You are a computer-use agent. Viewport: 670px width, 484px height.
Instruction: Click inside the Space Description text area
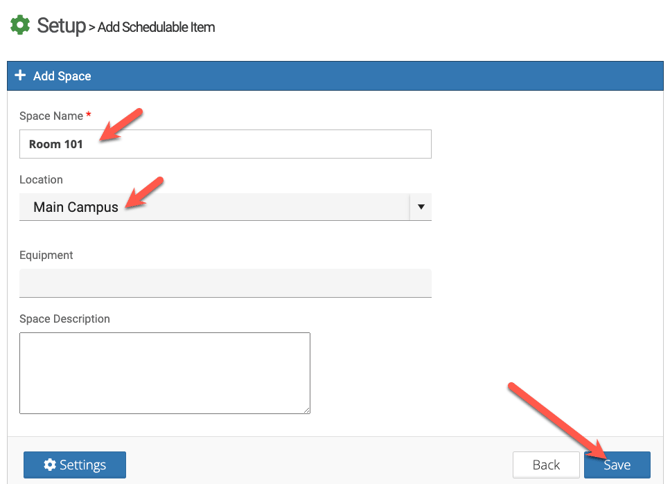pos(164,372)
